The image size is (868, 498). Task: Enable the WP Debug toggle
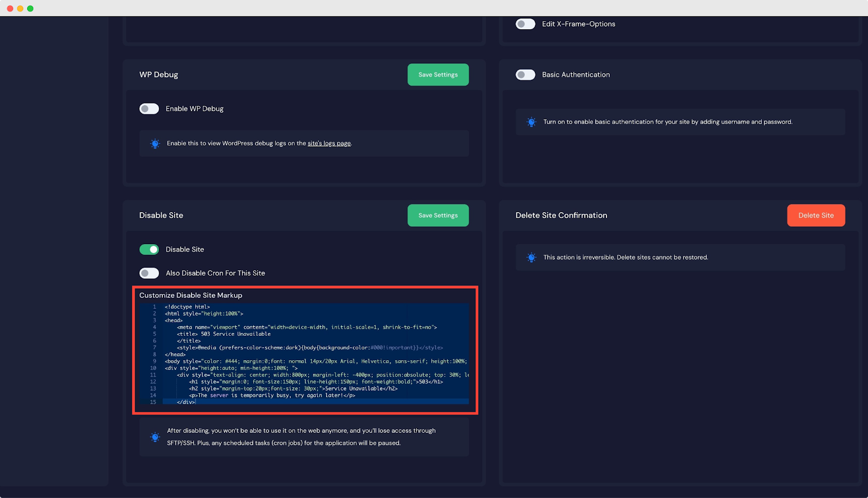(149, 108)
